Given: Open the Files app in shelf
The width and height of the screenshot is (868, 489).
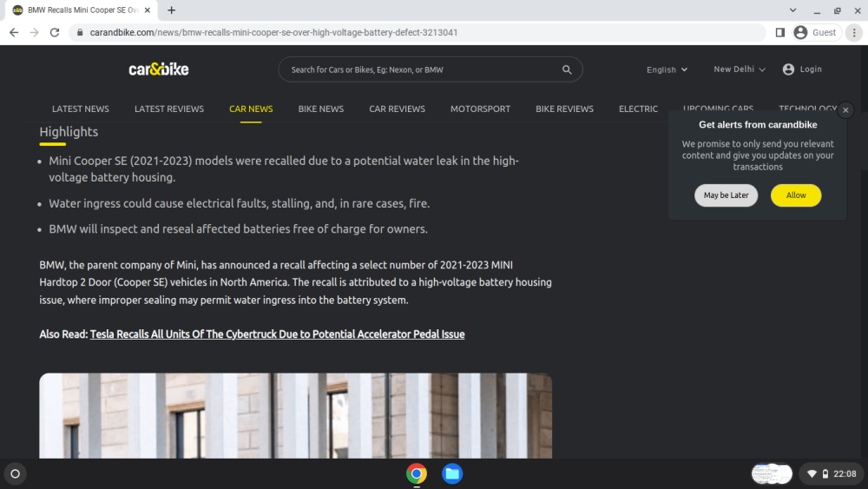Looking at the screenshot, I should pyautogui.click(x=451, y=474).
